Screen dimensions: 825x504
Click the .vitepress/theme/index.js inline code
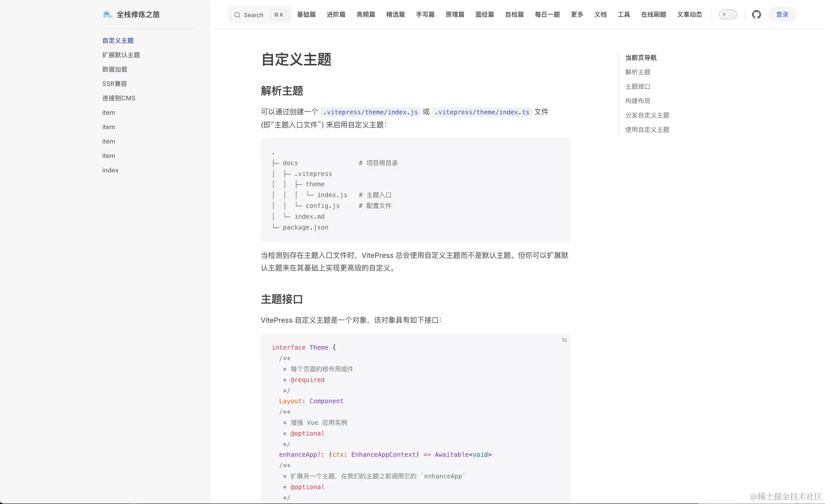pyautogui.click(x=370, y=112)
